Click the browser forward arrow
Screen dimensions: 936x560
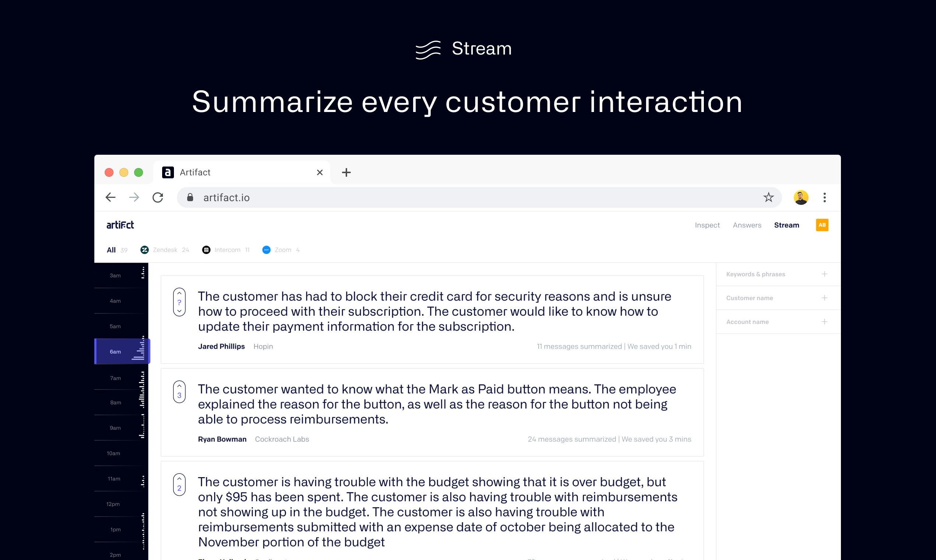(134, 197)
